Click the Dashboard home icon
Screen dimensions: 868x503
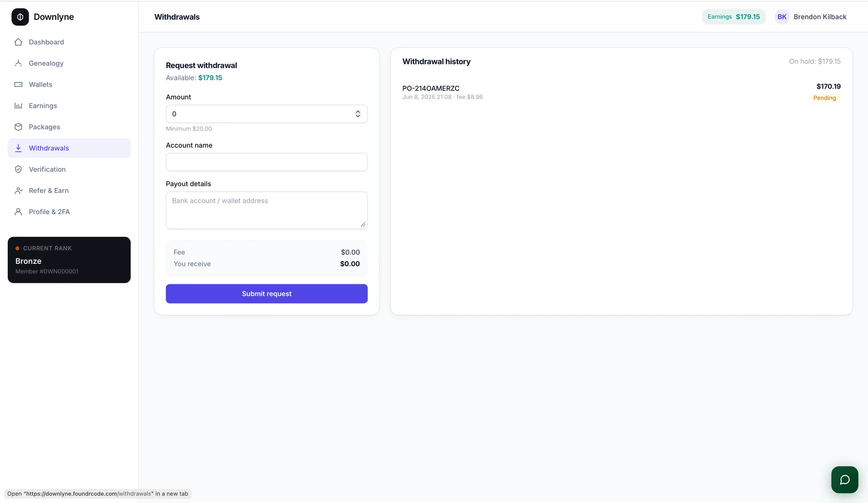pyautogui.click(x=18, y=42)
